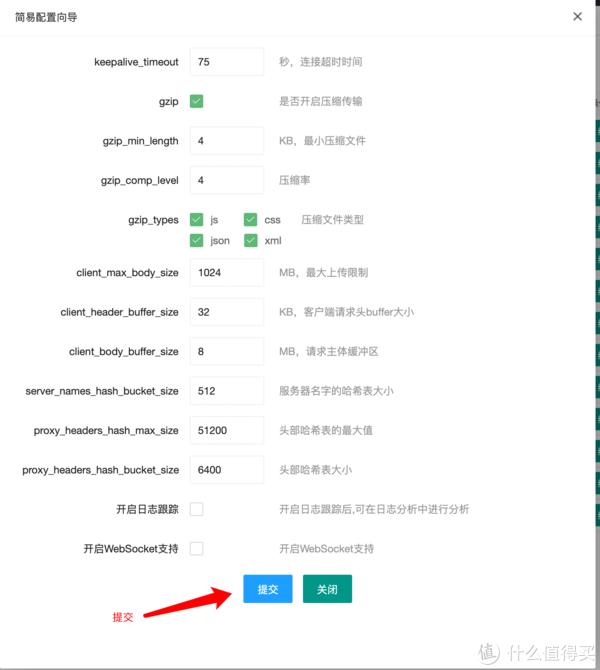Toggle the xml gzip type checkbox
This screenshot has height=670, width=600.
pos(250,241)
